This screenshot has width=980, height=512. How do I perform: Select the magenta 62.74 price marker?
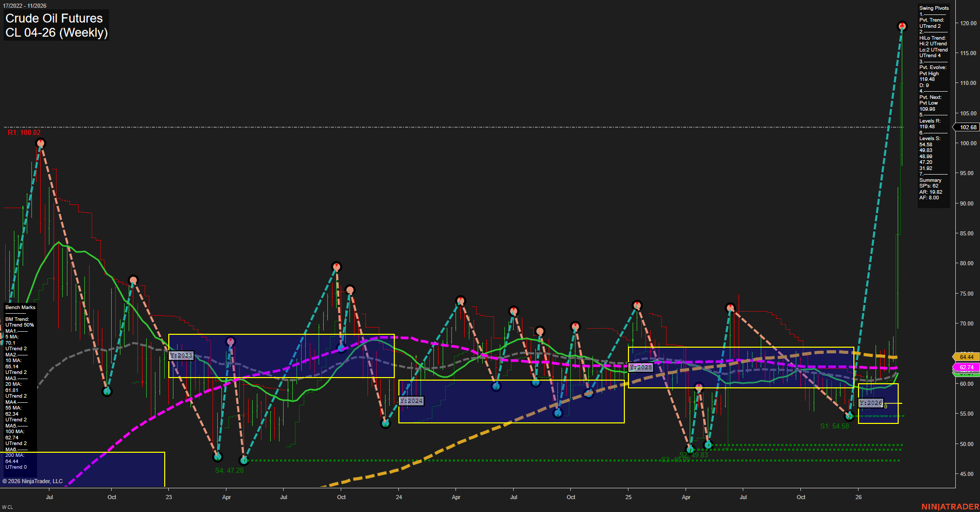point(966,367)
